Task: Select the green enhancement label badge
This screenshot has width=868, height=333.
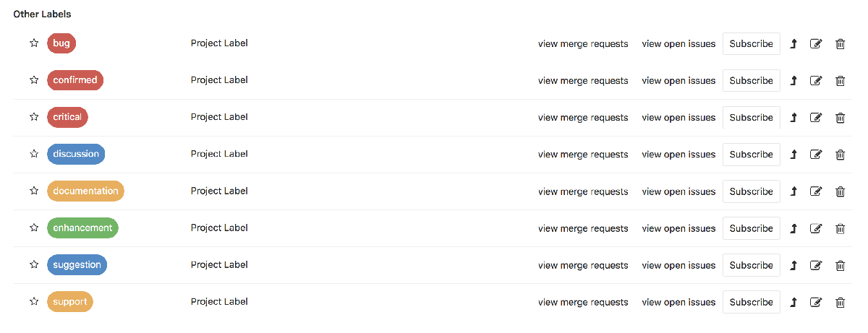Action: [x=82, y=228]
